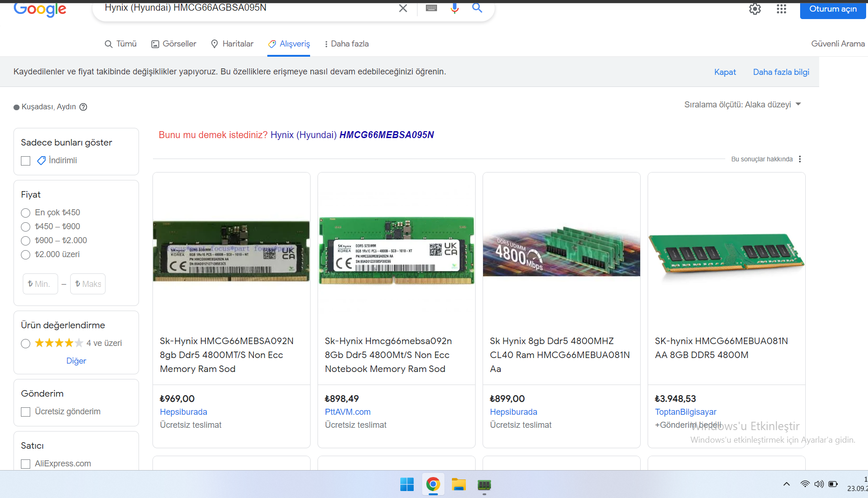Open the 4800 Mbps DDR5 UDIMM product image
868x498 pixels.
(562, 251)
